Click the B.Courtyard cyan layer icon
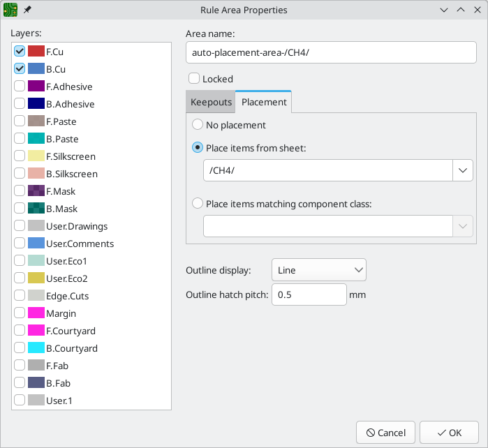Screen dimensions: 488x448 [x=36, y=348]
